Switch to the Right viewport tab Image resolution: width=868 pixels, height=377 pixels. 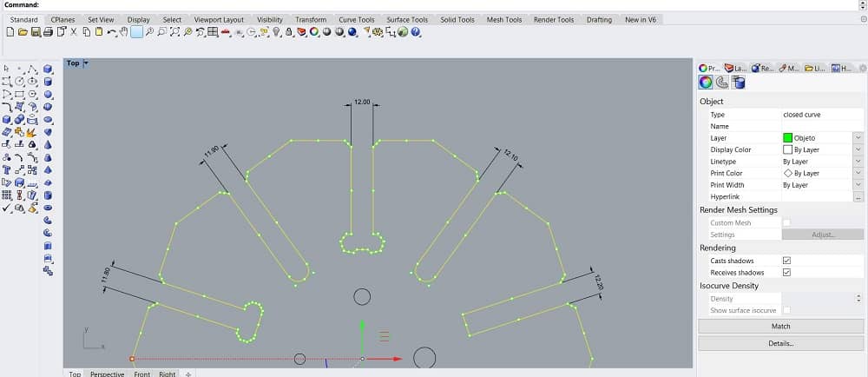point(168,374)
